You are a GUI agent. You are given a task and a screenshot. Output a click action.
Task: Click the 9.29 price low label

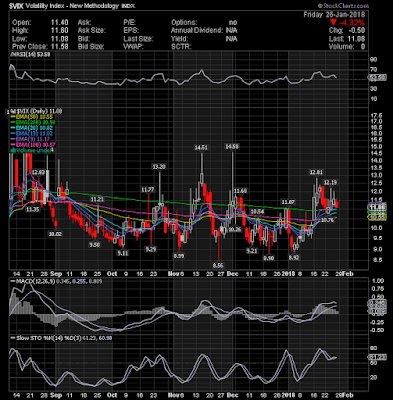[151, 249]
